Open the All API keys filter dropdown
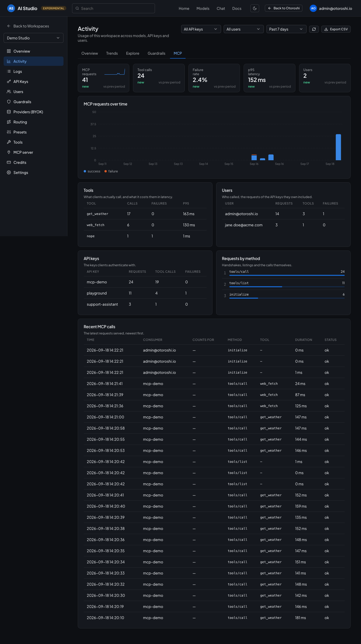 click(201, 29)
